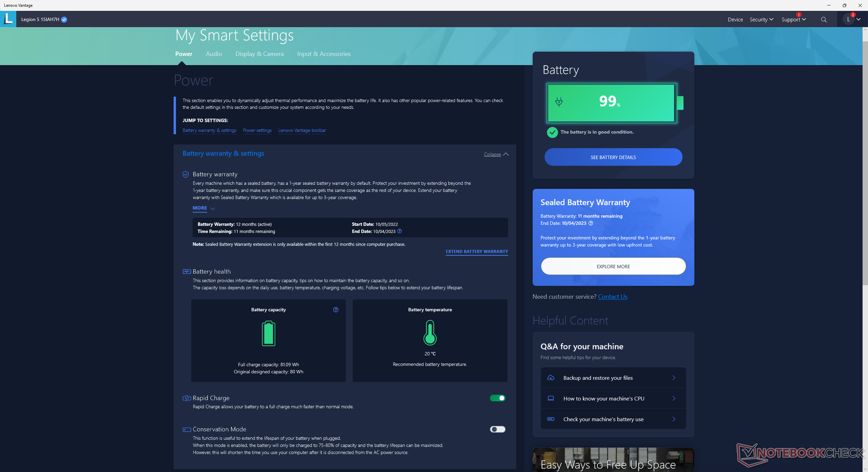
Task: Click the 99% battery level gauge
Action: pyautogui.click(x=613, y=103)
